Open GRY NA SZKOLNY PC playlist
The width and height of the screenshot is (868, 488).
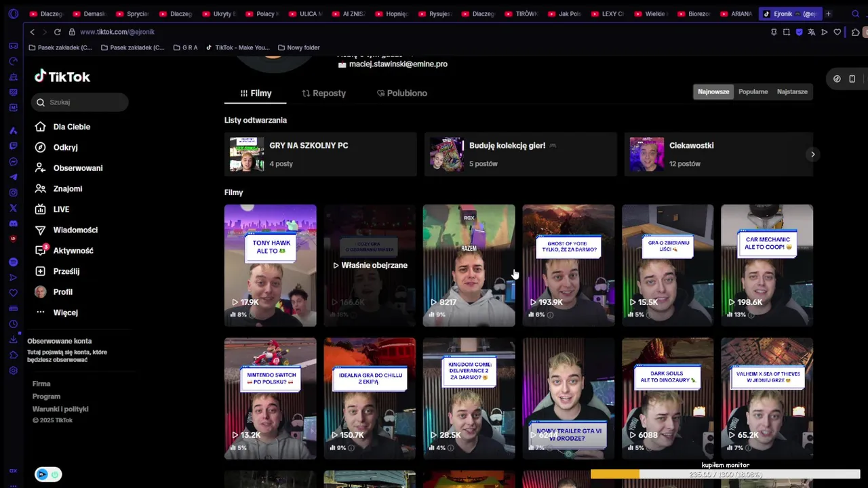click(x=320, y=155)
